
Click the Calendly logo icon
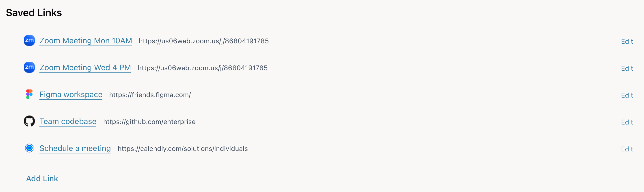pyautogui.click(x=29, y=148)
